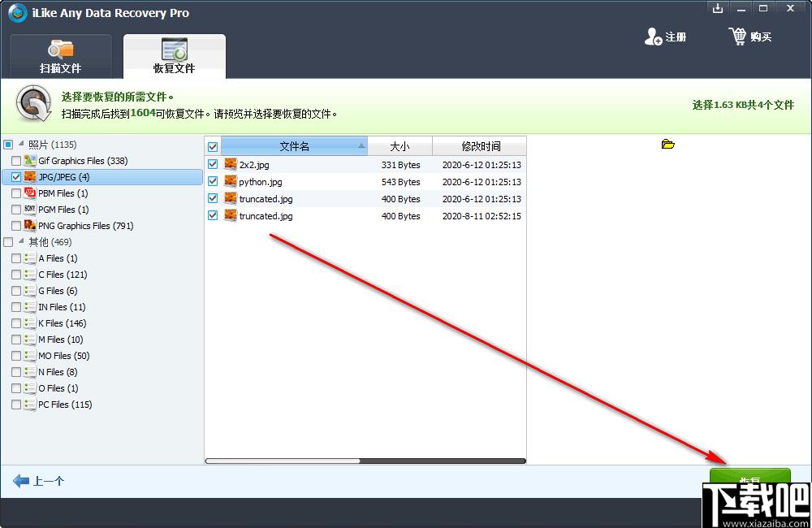This screenshot has height=528, width=812.
Task: Click 选择1.63 KB共4个文件 status text
Action: tap(743, 105)
